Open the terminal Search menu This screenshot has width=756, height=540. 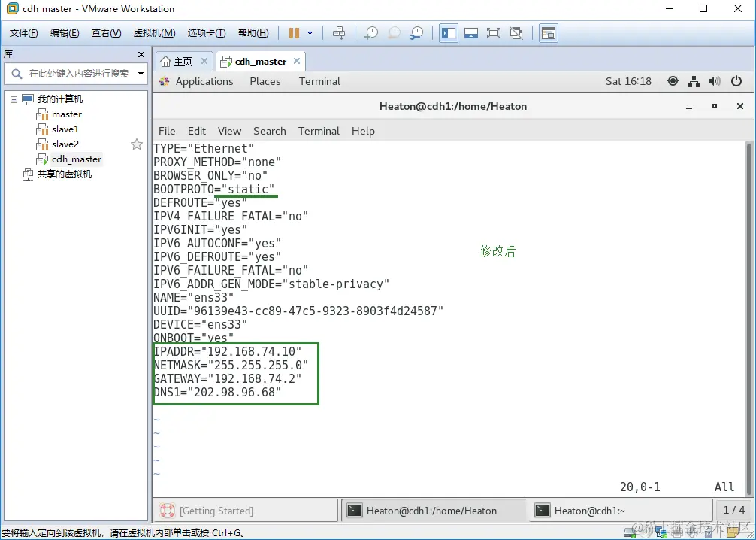click(x=270, y=132)
